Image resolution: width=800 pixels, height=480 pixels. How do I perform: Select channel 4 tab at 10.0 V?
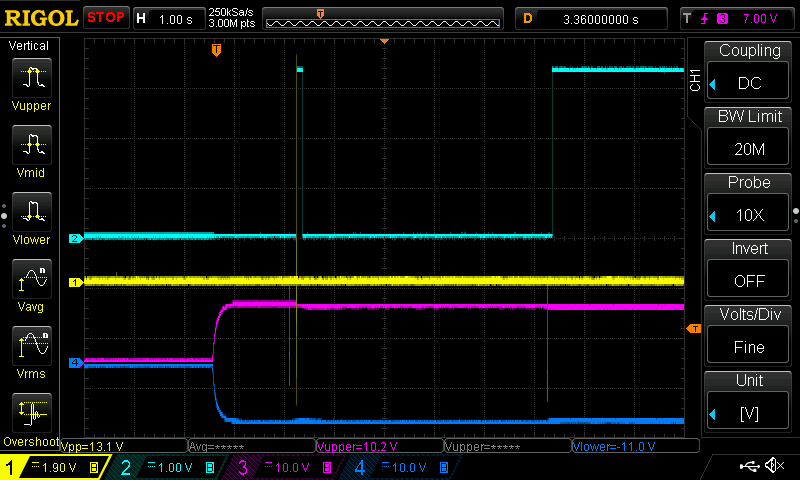[x=403, y=467]
